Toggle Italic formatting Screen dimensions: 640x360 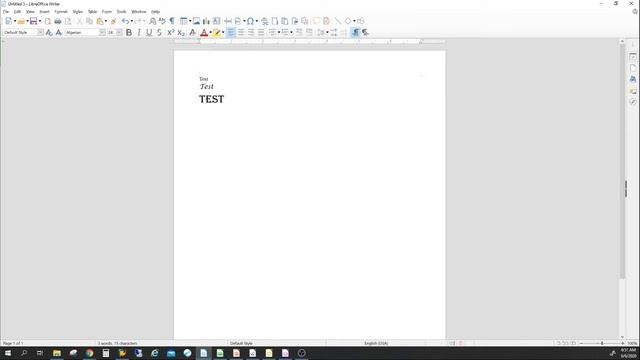pos(139,32)
